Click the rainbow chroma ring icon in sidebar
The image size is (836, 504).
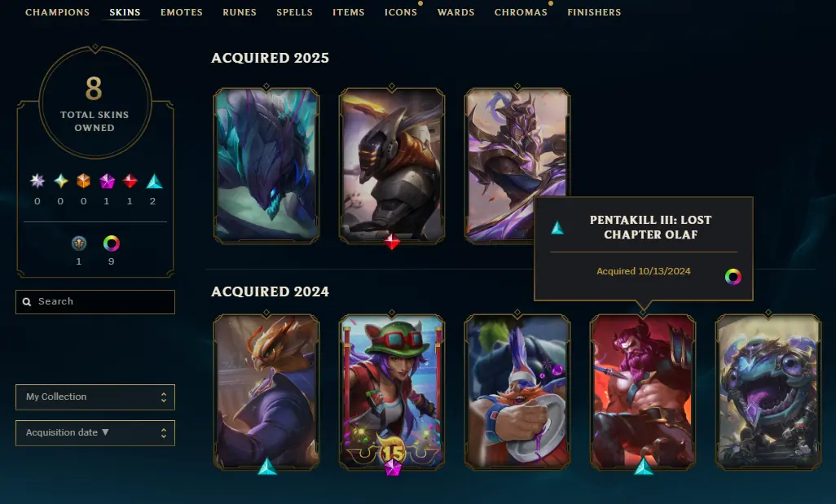(x=111, y=243)
